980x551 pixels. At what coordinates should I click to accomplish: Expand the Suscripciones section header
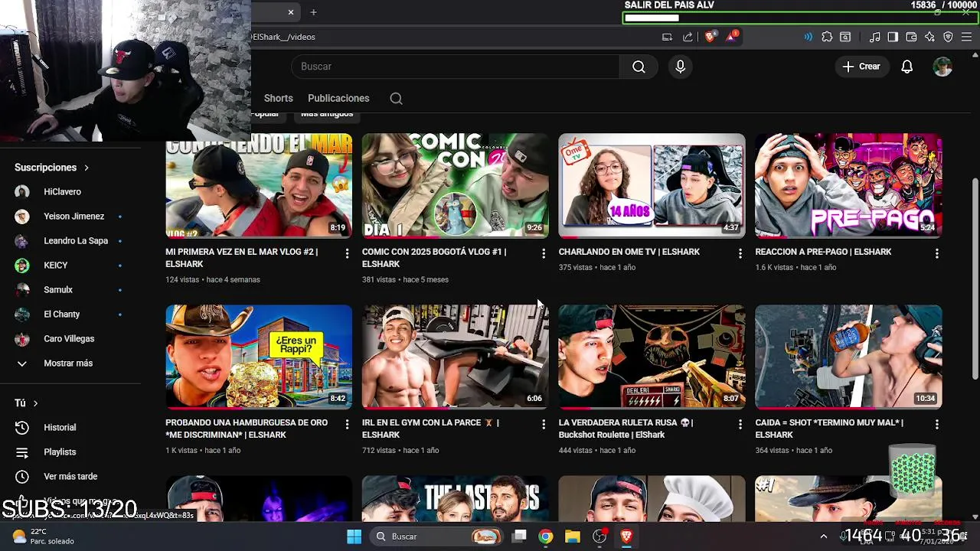click(52, 168)
